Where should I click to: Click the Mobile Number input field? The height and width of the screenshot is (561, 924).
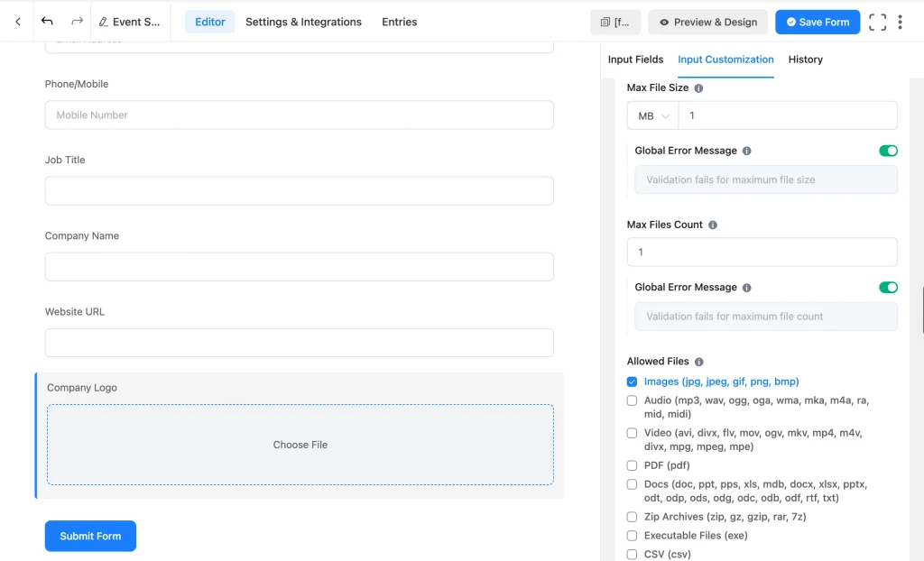(x=299, y=115)
